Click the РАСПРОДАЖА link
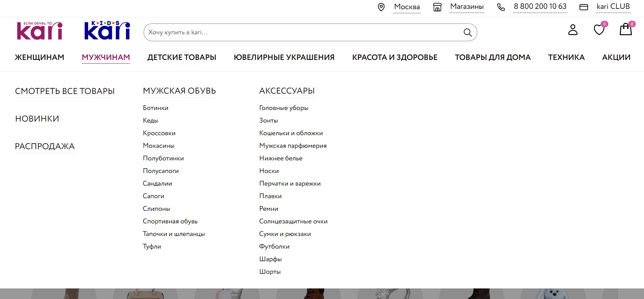644x299 pixels. (45, 146)
